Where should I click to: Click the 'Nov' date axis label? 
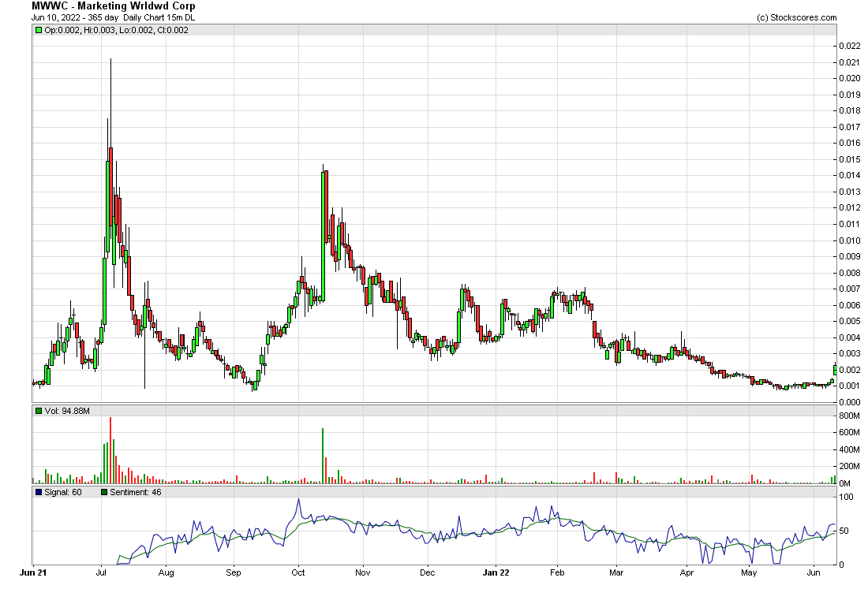tap(363, 572)
